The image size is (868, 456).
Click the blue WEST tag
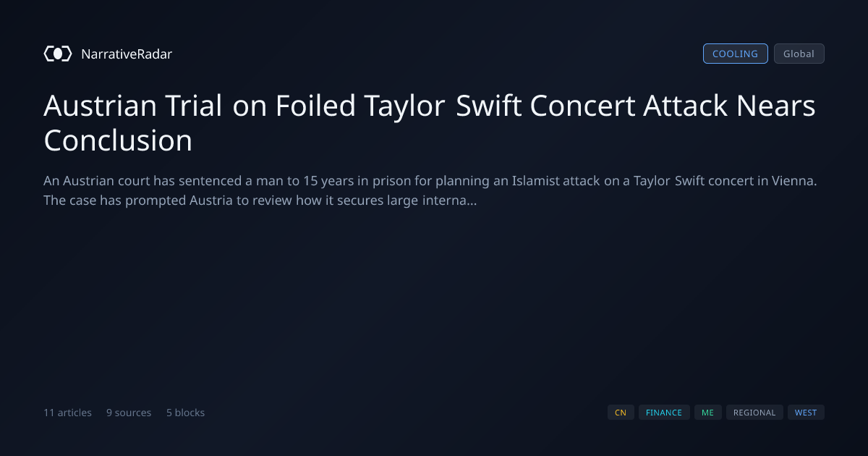click(806, 413)
